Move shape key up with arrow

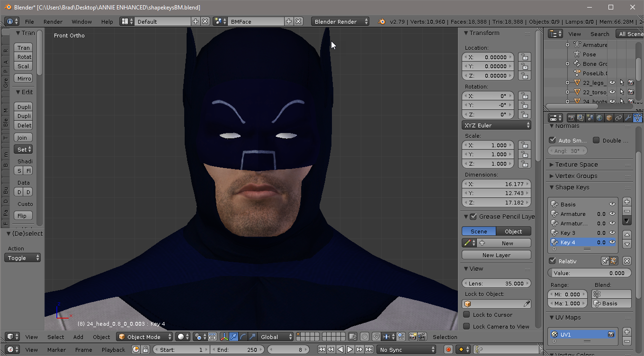pos(627,234)
